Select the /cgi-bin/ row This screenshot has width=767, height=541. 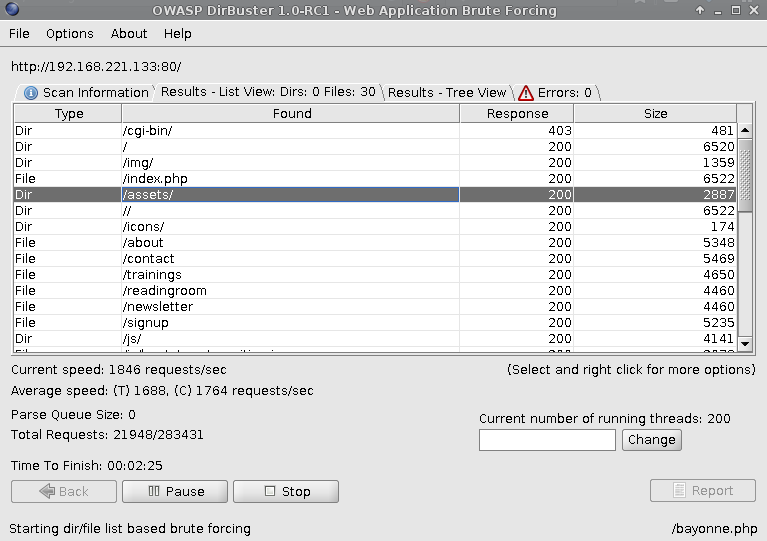click(375, 131)
